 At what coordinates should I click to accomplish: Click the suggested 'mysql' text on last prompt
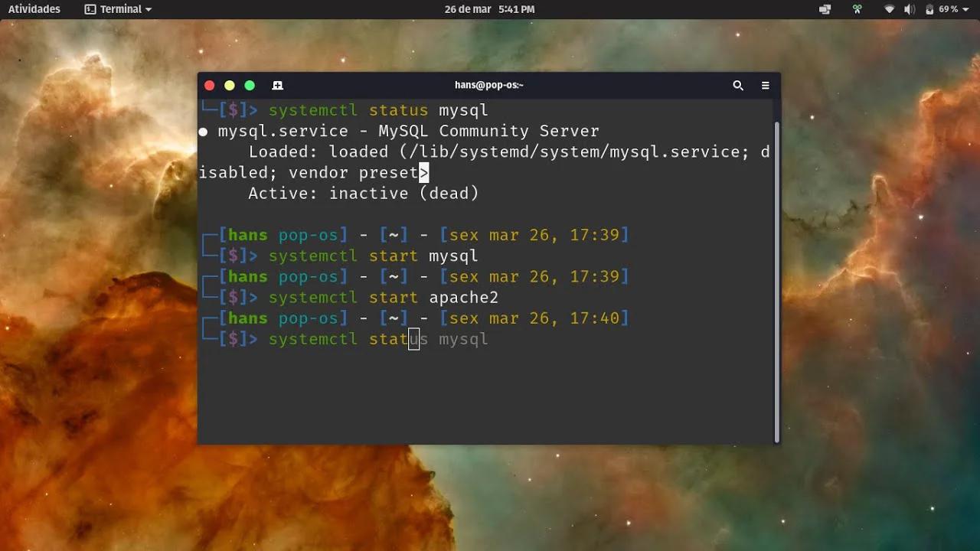point(463,339)
